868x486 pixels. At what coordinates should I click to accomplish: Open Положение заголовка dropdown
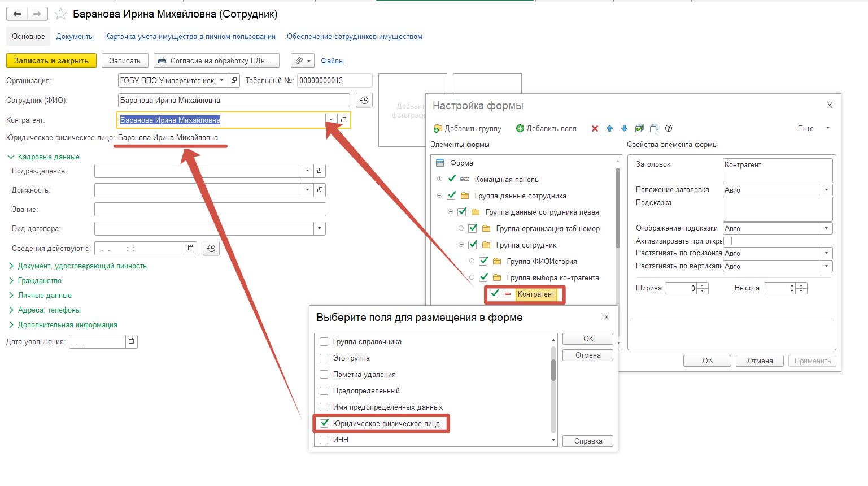[827, 190]
